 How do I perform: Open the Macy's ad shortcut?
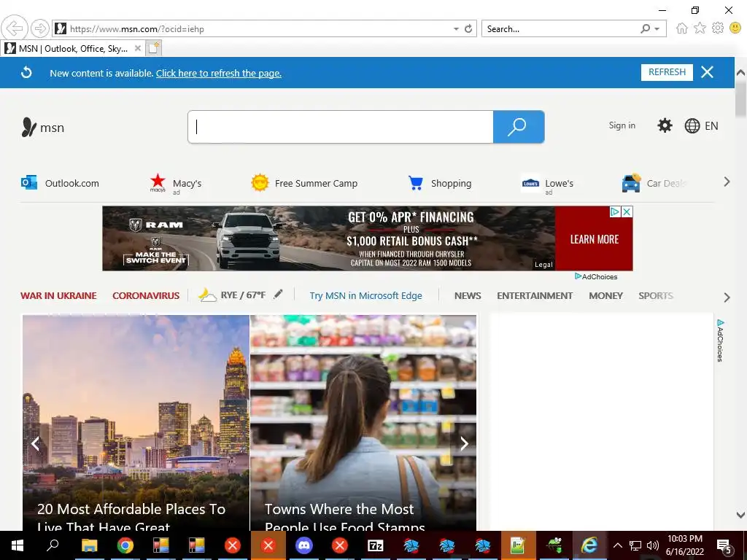pyautogui.click(x=176, y=184)
